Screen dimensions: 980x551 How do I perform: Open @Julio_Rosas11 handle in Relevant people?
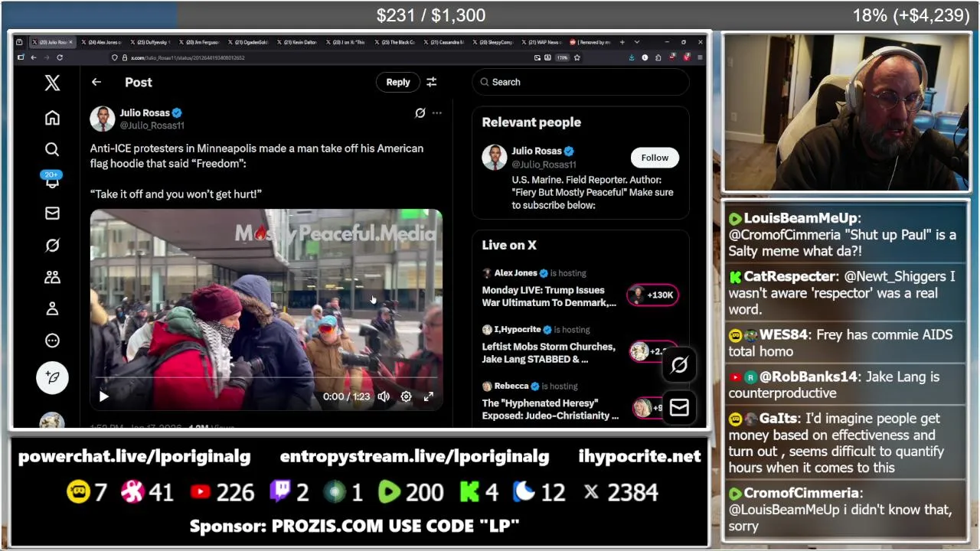pyautogui.click(x=544, y=165)
